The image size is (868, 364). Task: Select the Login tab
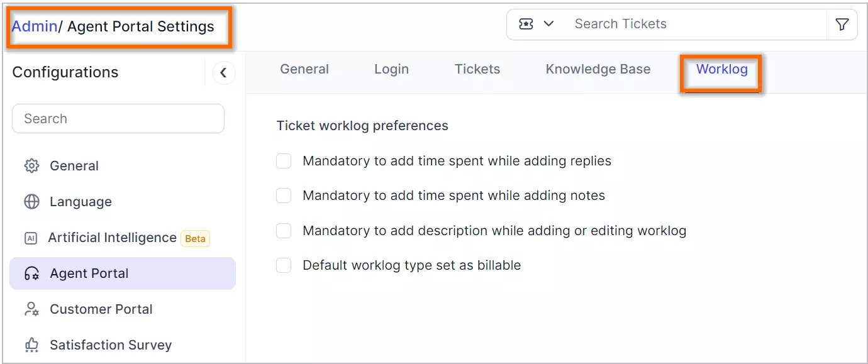click(x=391, y=69)
